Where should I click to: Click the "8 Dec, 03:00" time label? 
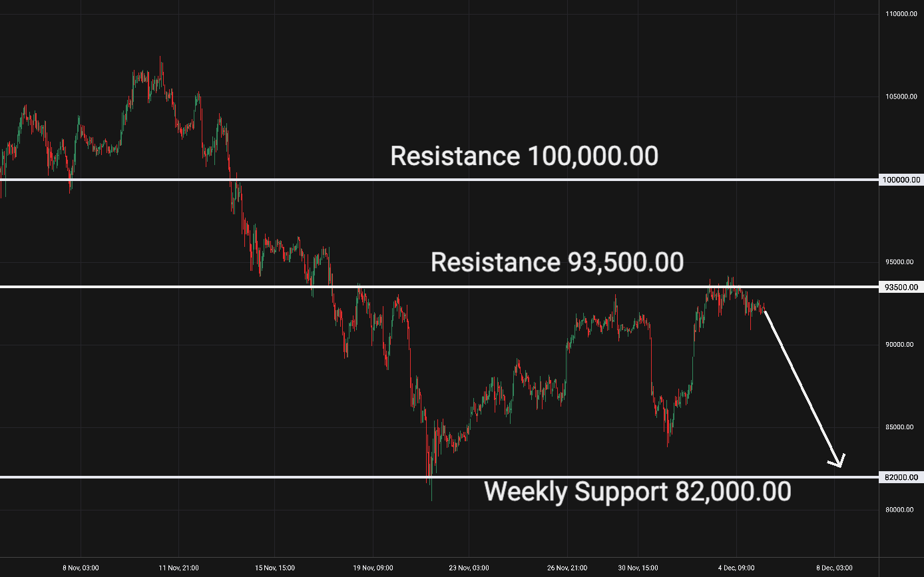point(834,568)
